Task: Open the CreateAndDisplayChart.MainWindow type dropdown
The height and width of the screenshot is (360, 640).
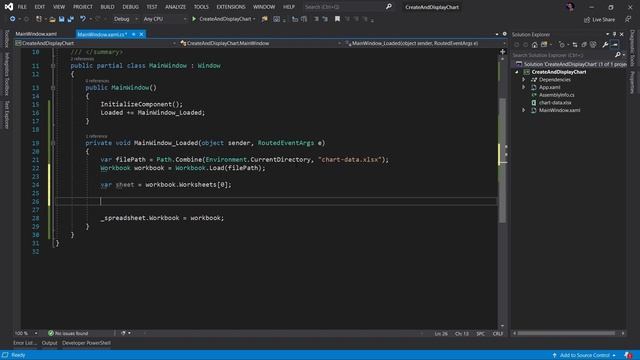Action: pos(260,43)
